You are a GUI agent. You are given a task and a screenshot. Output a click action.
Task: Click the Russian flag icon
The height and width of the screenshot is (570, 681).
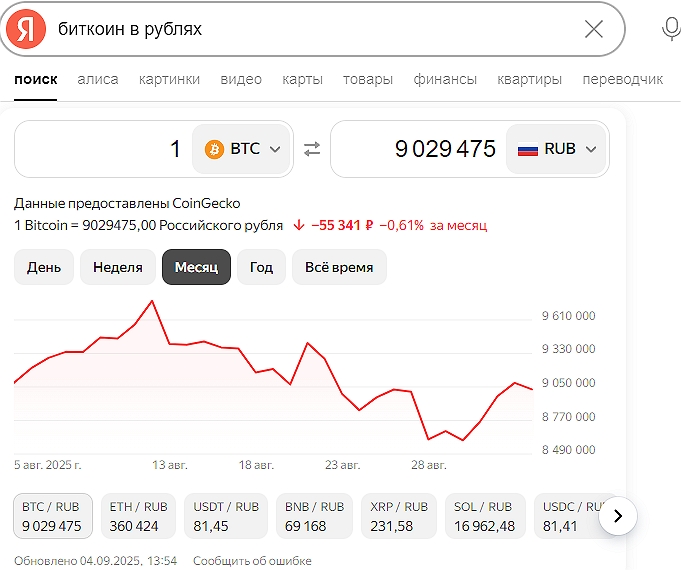tap(528, 150)
